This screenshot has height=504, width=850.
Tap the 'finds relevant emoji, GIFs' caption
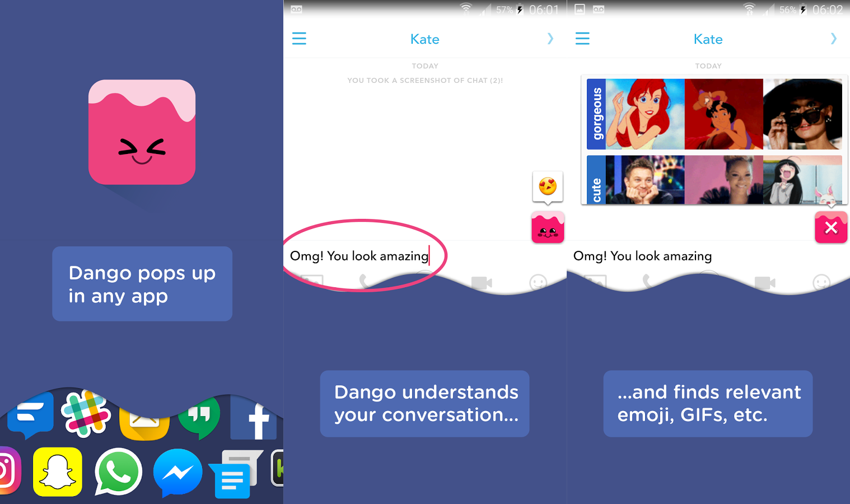[708, 403]
